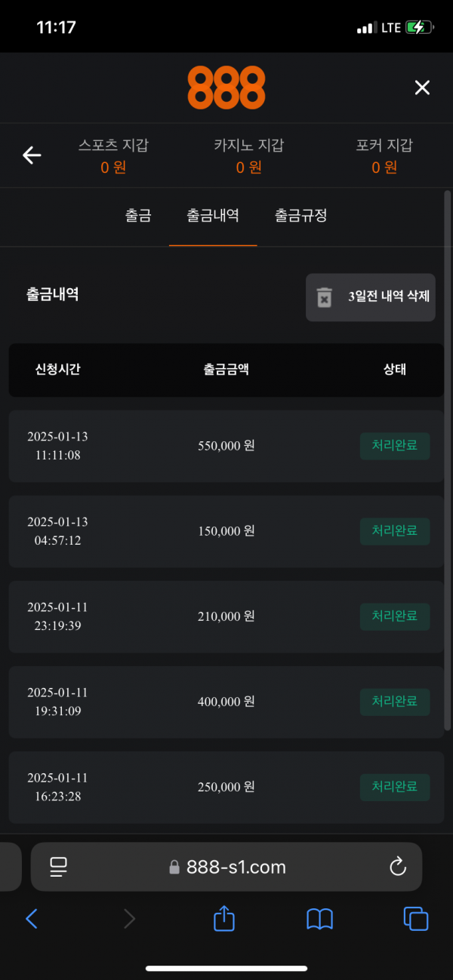This screenshot has width=453, height=980.
Task: Tap the 888-s1.com address bar
Action: [226, 867]
